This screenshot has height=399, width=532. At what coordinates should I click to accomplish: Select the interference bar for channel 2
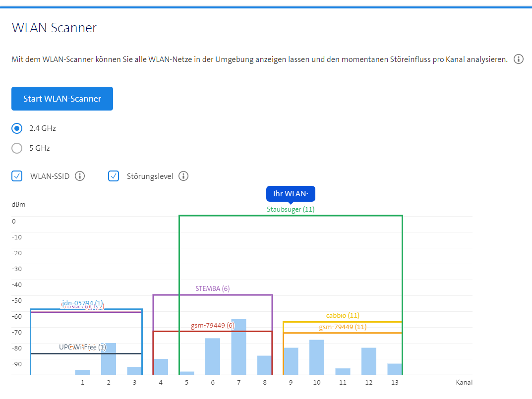[109, 358]
